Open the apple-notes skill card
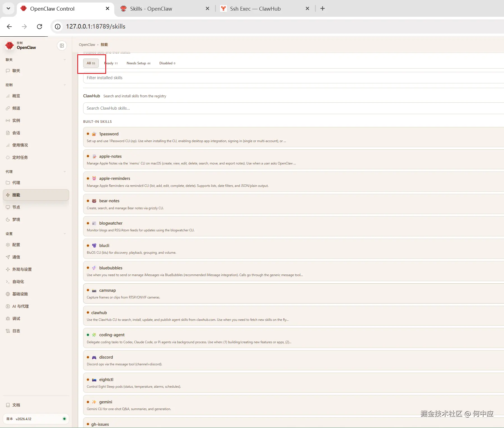 [293, 159]
